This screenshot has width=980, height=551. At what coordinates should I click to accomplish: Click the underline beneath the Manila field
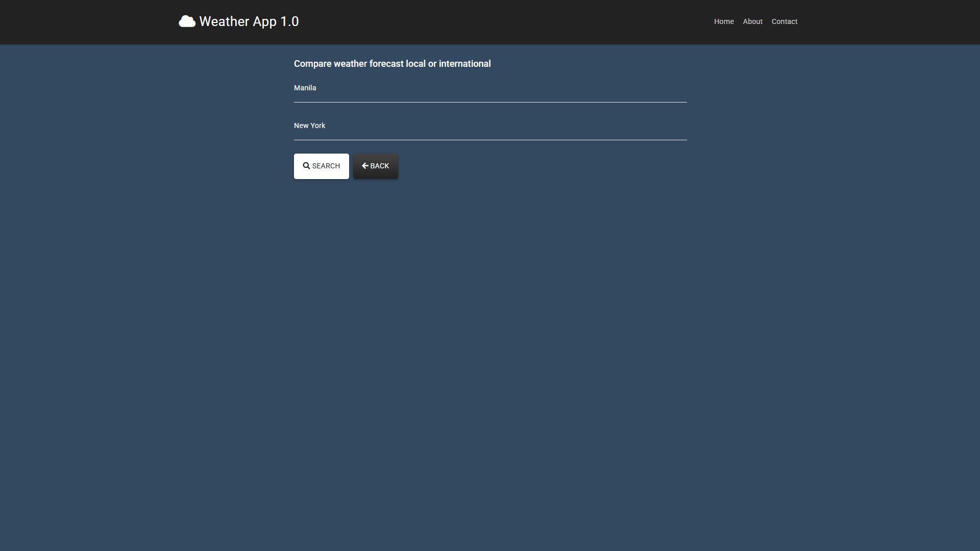490,102
